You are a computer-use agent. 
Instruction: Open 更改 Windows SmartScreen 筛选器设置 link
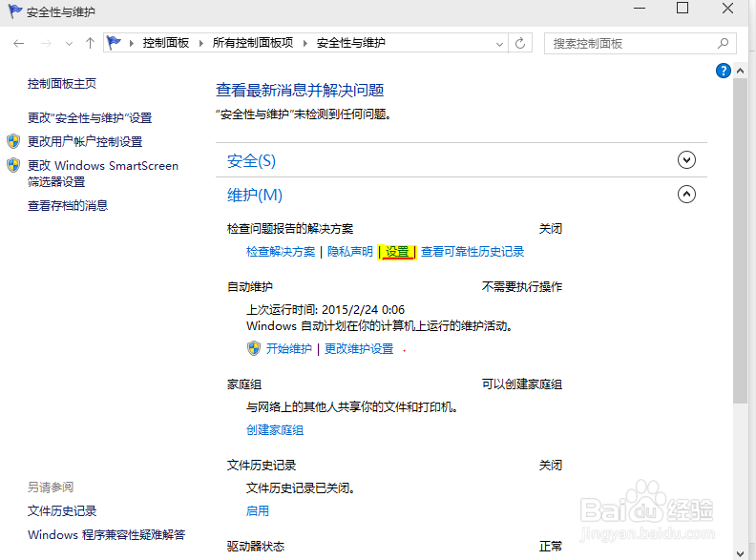tap(103, 174)
